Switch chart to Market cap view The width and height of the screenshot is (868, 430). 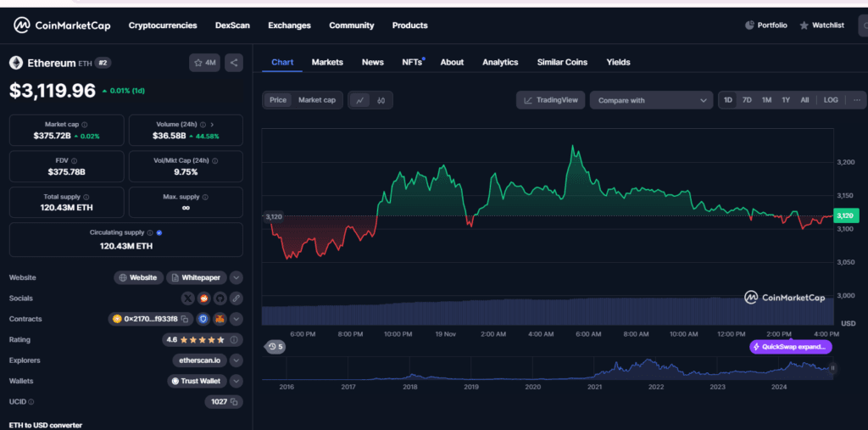click(317, 100)
